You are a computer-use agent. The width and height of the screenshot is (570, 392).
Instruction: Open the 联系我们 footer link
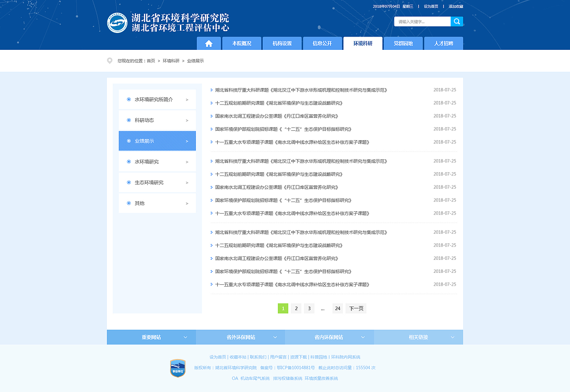click(x=259, y=357)
